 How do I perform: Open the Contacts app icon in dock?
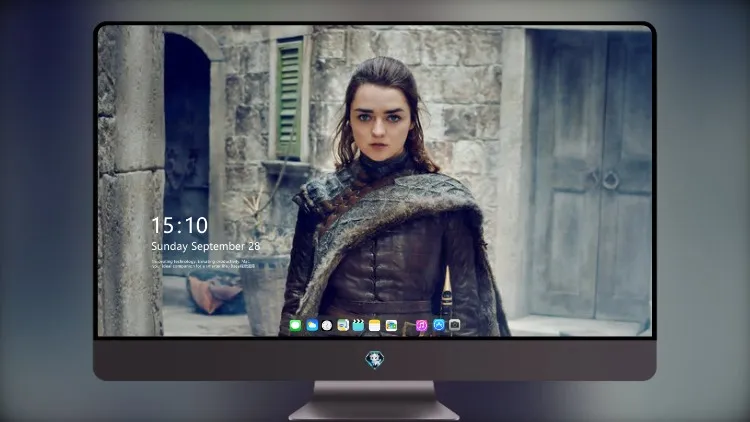343,325
